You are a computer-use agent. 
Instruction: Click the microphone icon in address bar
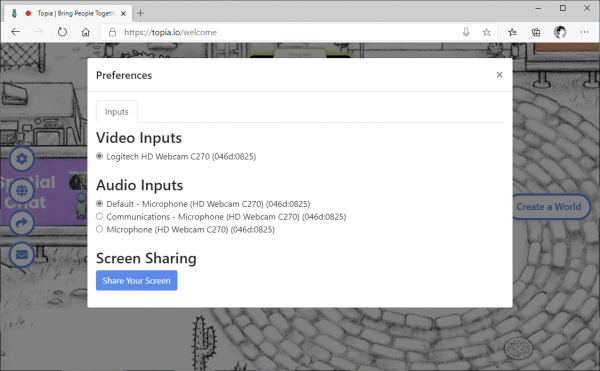tap(466, 32)
